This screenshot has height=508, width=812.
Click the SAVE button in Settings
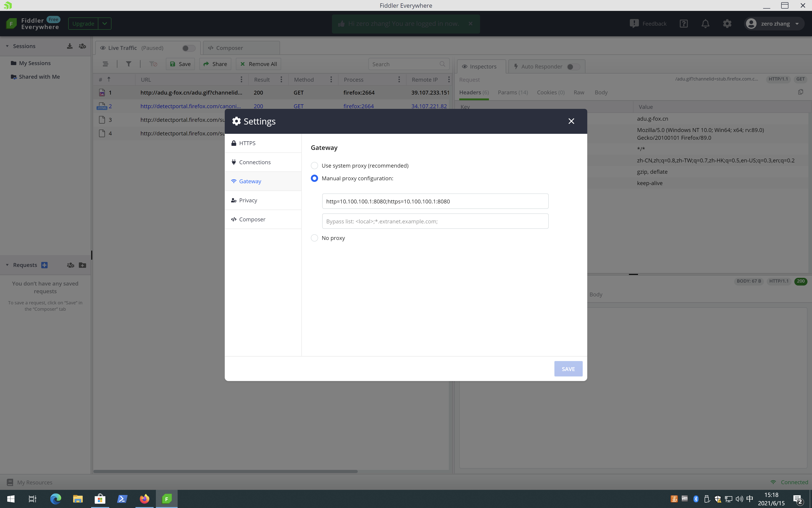click(568, 369)
